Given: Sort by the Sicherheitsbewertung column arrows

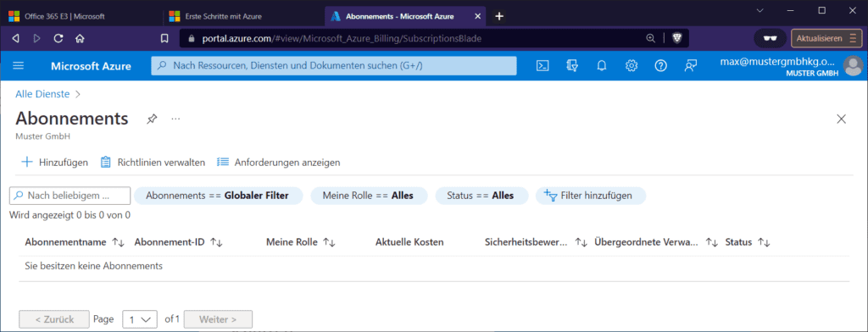Looking at the screenshot, I should point(581,242).
